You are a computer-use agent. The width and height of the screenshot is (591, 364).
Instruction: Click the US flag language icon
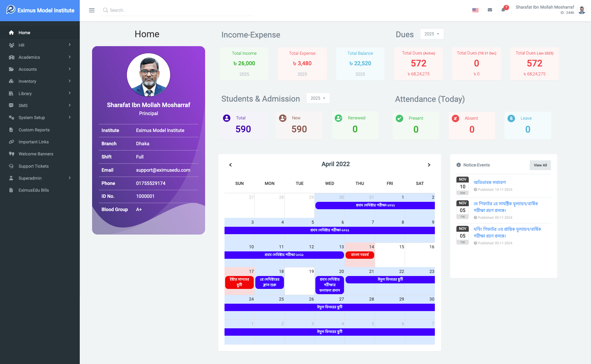click(x=475, y=10)
